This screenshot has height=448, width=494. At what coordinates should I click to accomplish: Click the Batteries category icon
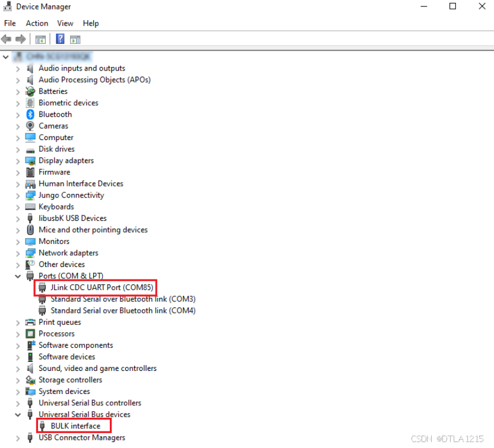click(x=30, y=91)
